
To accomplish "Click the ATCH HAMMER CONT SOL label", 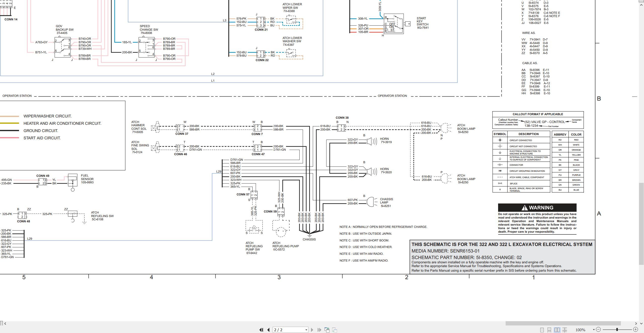I will tap(139, 127).
